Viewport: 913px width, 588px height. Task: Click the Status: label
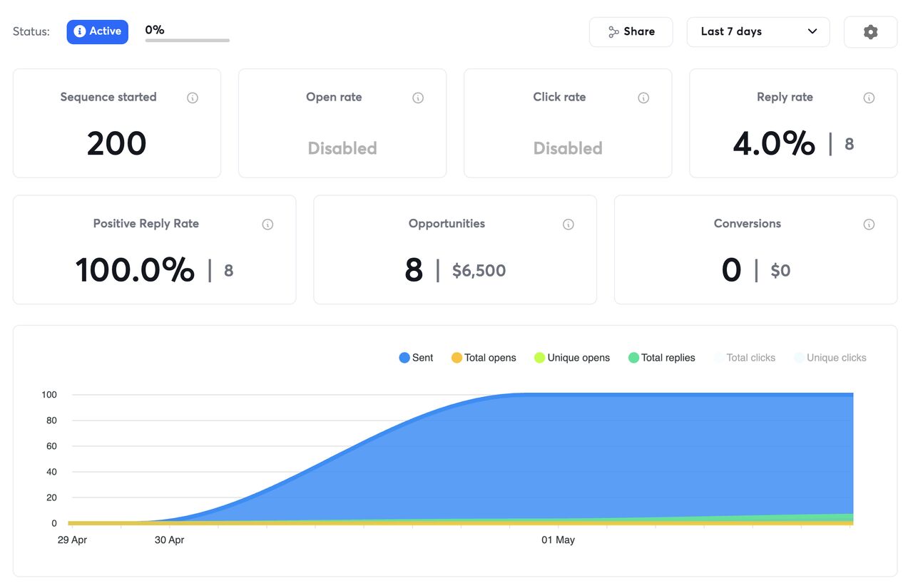(31, 32)
